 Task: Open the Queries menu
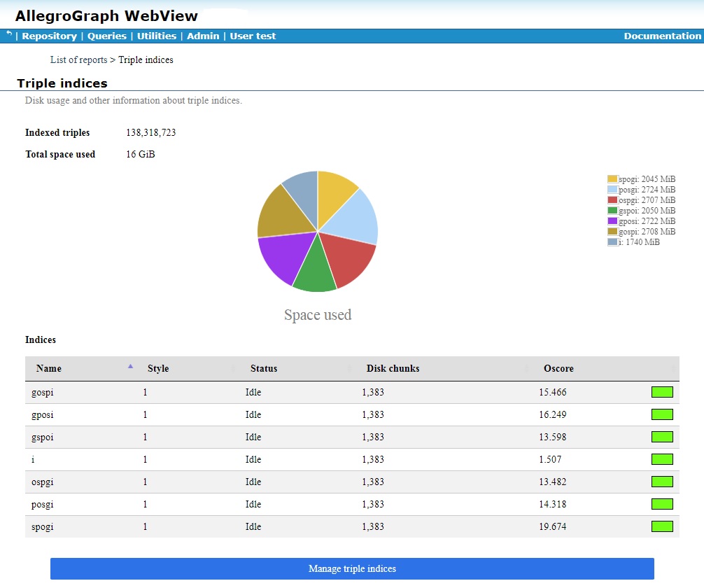[106, 36]
